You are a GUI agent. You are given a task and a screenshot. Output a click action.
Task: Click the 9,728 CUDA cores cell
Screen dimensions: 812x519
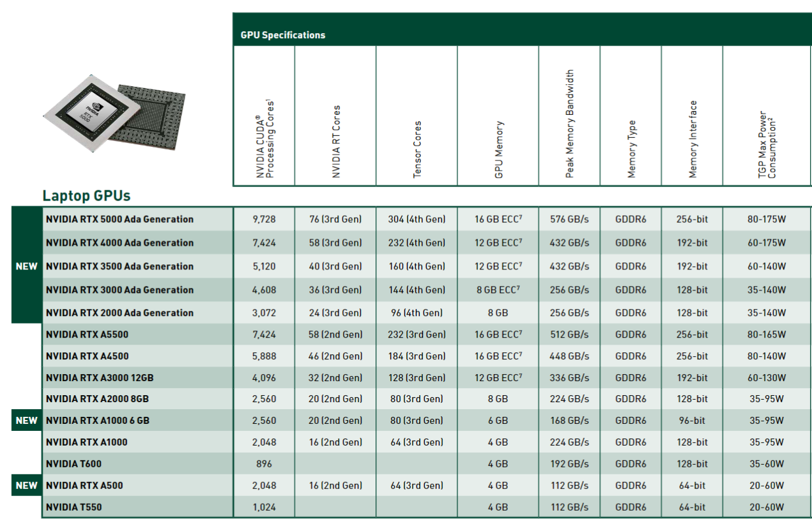264,219
